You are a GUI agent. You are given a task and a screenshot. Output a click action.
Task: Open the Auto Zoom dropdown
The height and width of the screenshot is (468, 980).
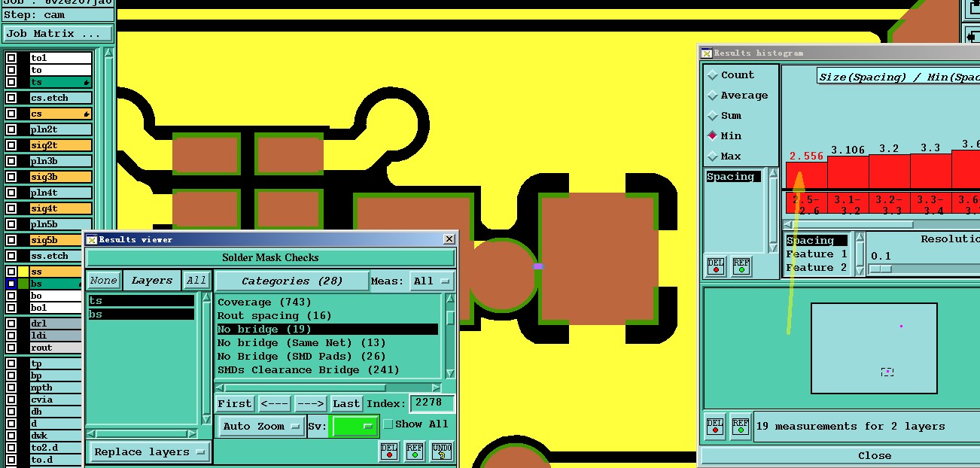tap(262, 427)
